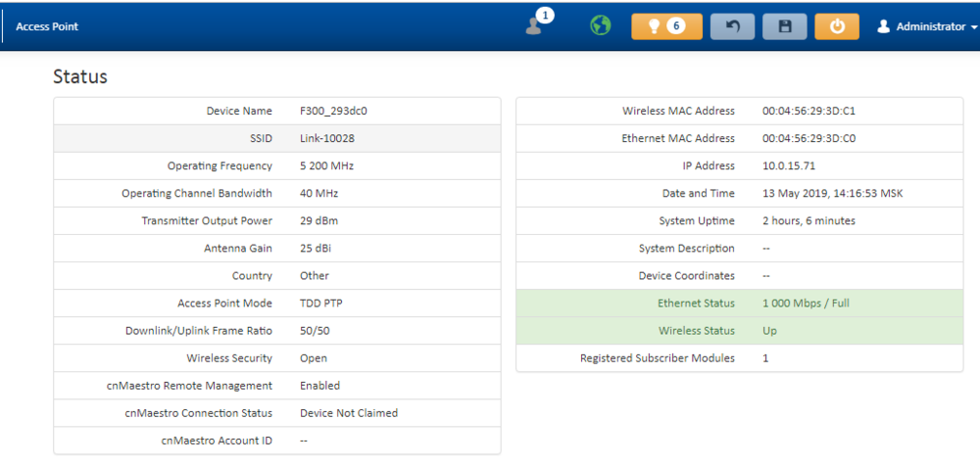Click the Status page heading
980x467 pixels.
[80, 76]
